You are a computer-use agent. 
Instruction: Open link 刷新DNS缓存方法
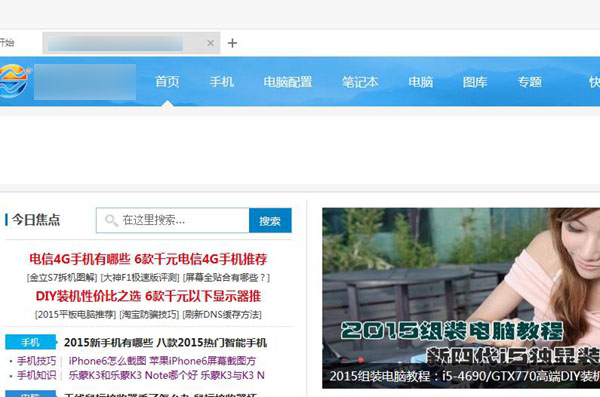pyautogui.click(x=222, y=315)
